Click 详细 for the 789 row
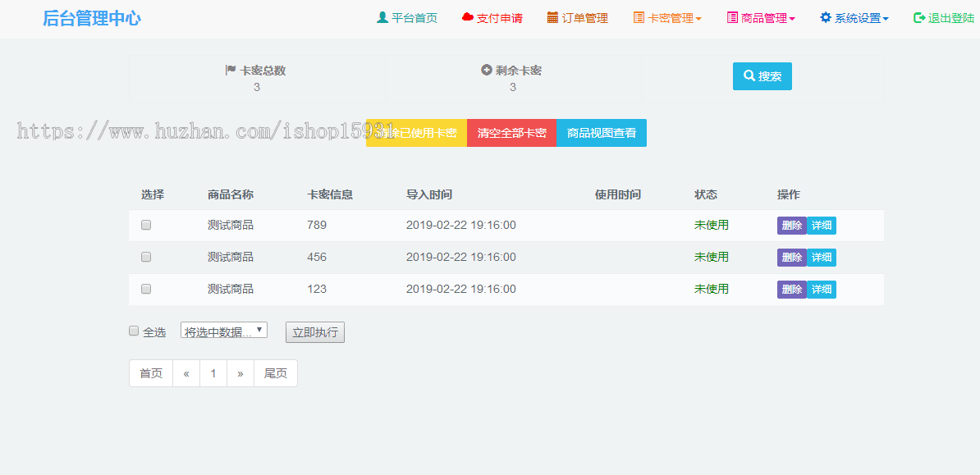 (x=822, y=226)
